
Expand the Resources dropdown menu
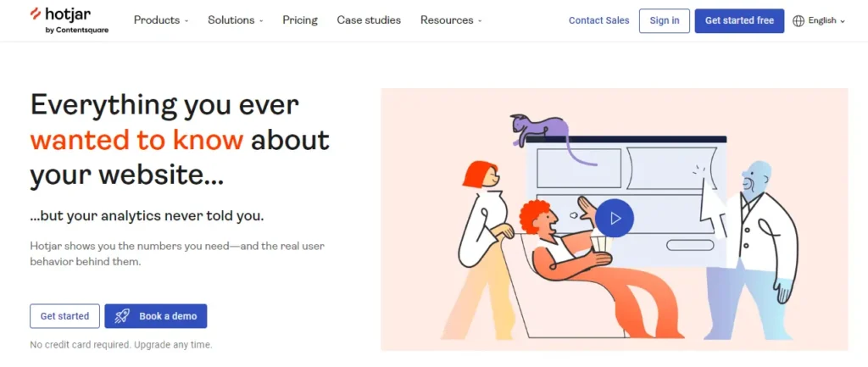point(451,20)
